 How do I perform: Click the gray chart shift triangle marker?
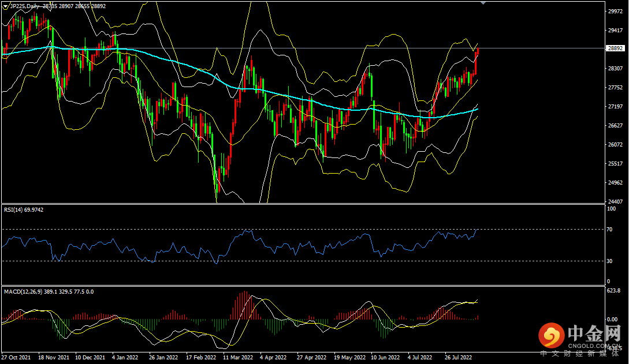click(483, 3)
